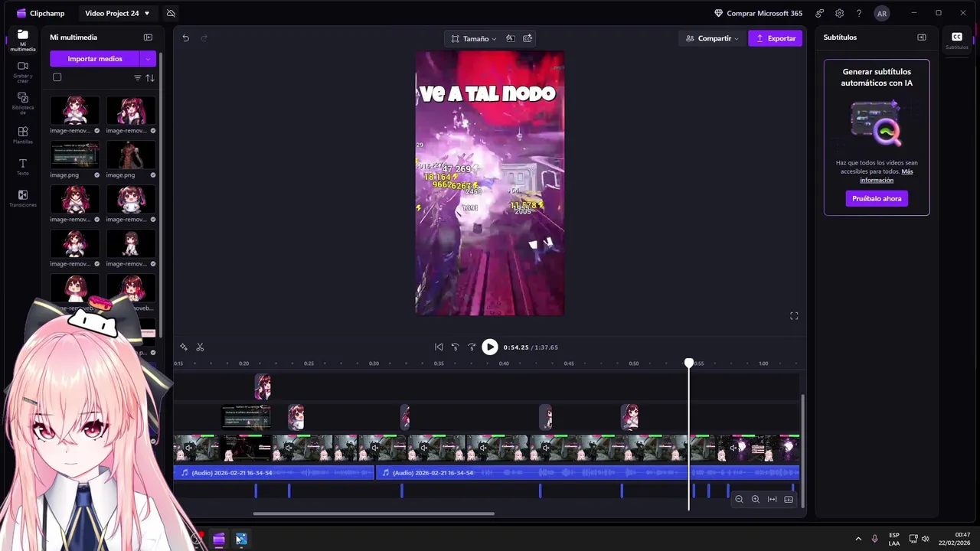Open the connections icon in the title bar
The height and width of the screenshot is (551, 980).
[x=820, y=13]
